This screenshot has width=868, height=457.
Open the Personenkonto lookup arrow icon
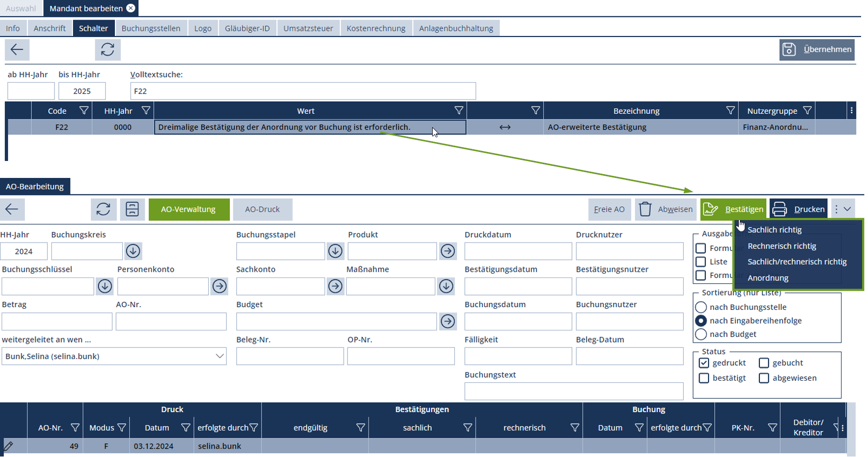219,286
